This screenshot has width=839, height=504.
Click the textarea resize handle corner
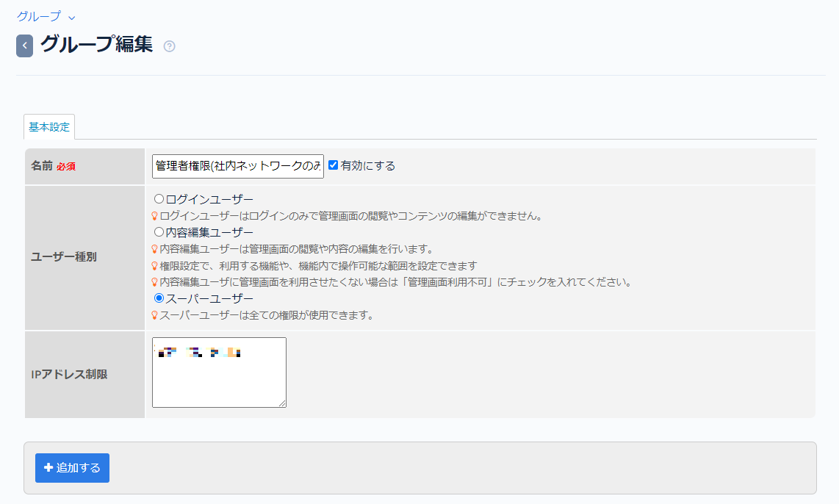point(282,403)
